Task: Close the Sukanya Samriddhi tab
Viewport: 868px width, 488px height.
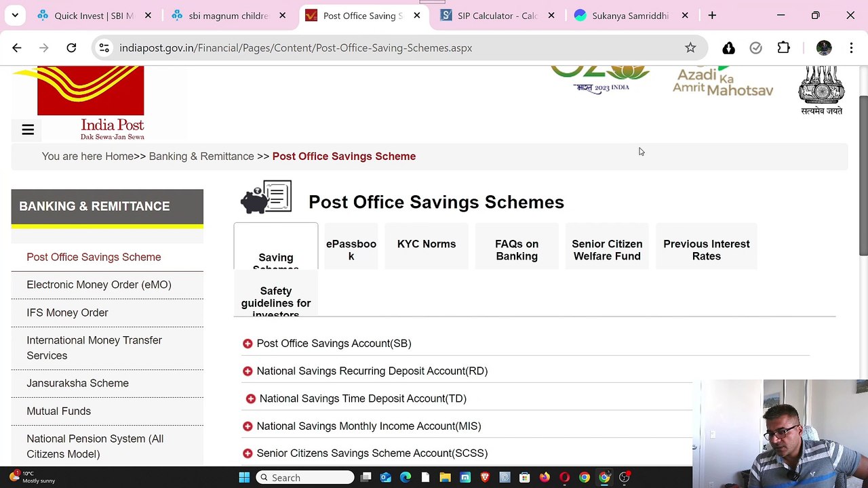Action: (x=685, y=16)
